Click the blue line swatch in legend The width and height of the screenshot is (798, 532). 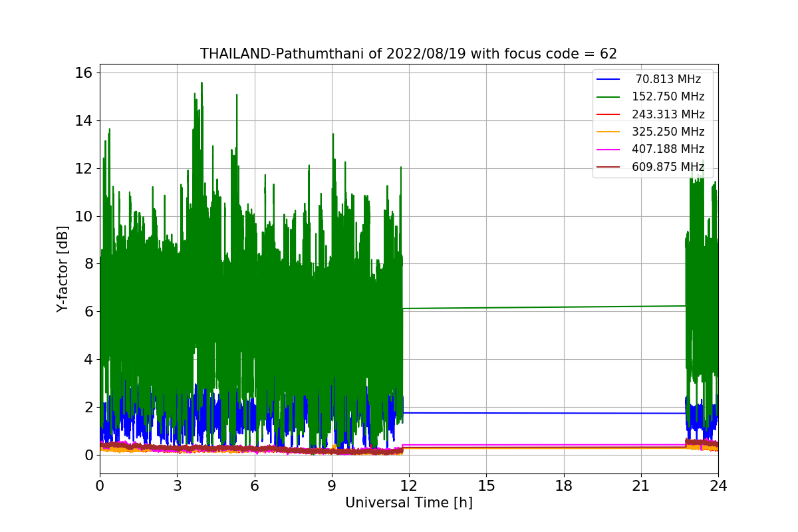click(x=609, y=80)
